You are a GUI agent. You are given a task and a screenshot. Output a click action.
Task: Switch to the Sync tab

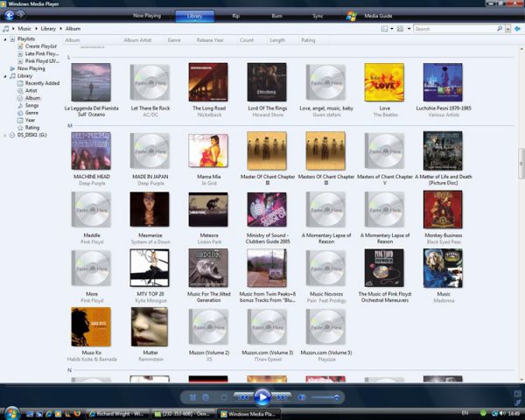[x=318, y=16]
